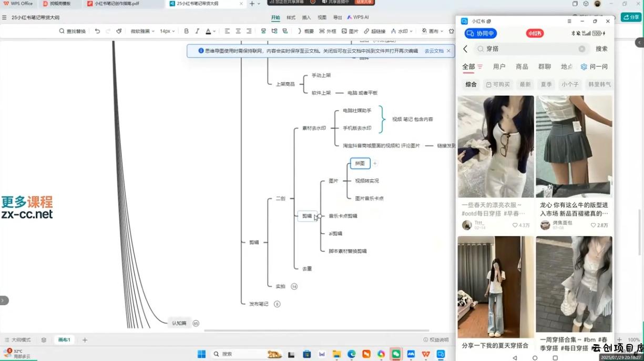Open the 微软雅黑 font dropdown
This screenshot has width=644, height=361.
pyautogui.click(x=142, y=31)
